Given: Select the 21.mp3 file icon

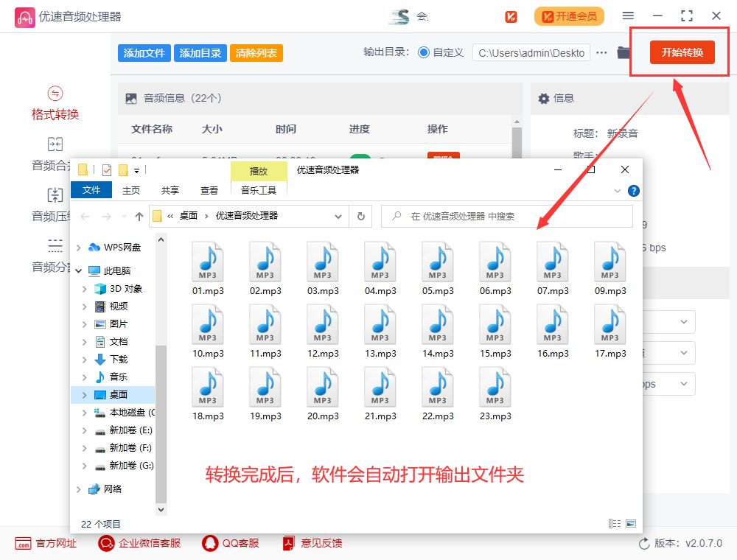Looking at the screenshot, I should (380, 386).
